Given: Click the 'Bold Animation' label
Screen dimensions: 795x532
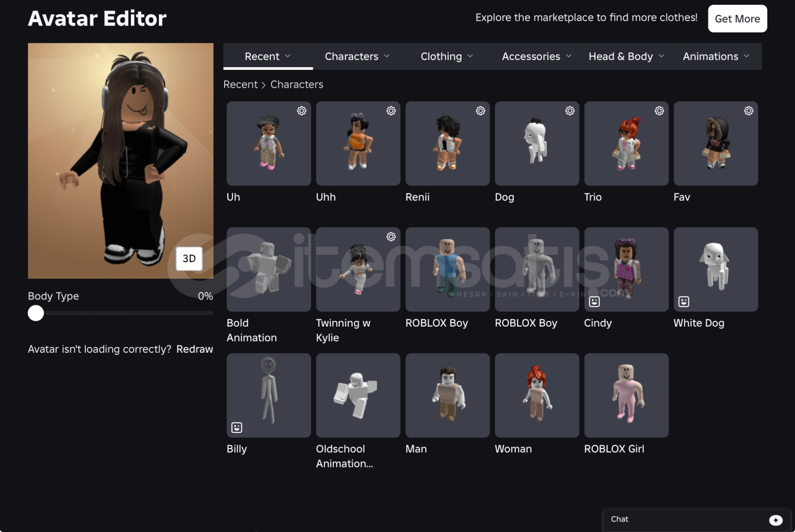Looking at the screenshot, I should click(x=252, y=331).
